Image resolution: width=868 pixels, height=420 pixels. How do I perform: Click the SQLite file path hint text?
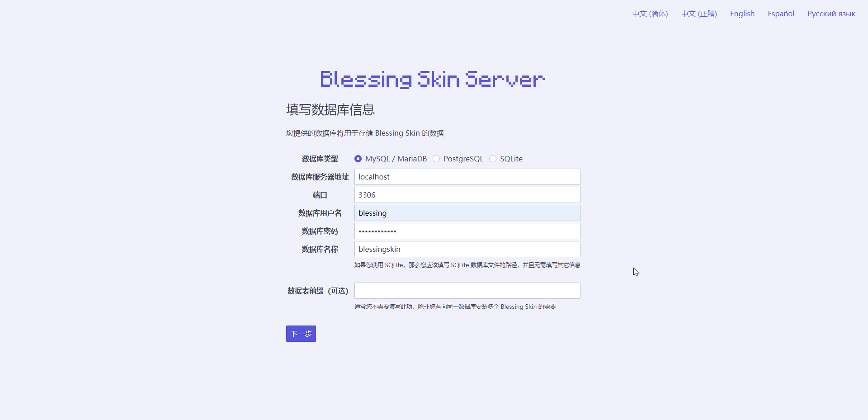click(x=467, y=265)
